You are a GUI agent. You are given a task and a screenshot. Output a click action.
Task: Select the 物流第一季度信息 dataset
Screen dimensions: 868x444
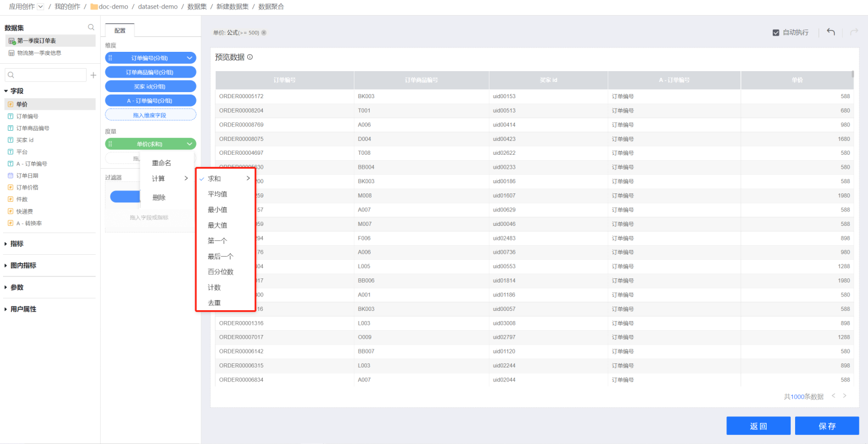pyautogui.click(x=39, y=53)
